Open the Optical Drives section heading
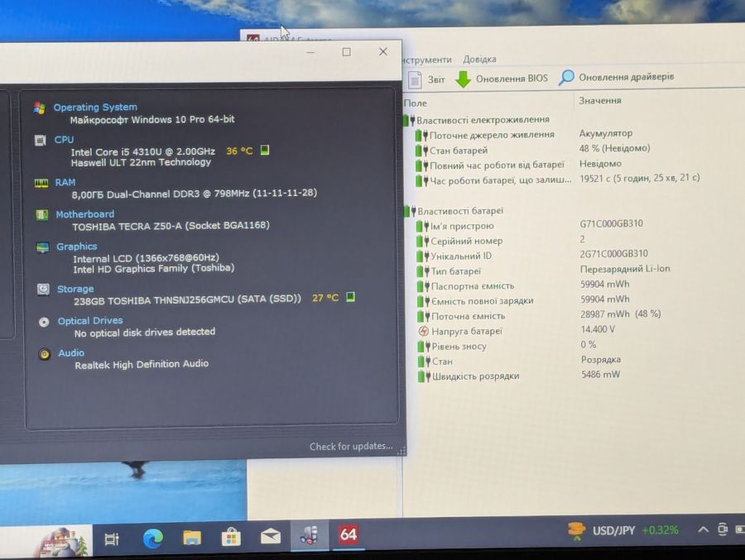The width and height of the screenshot is (745, 560). click(90, 321)
